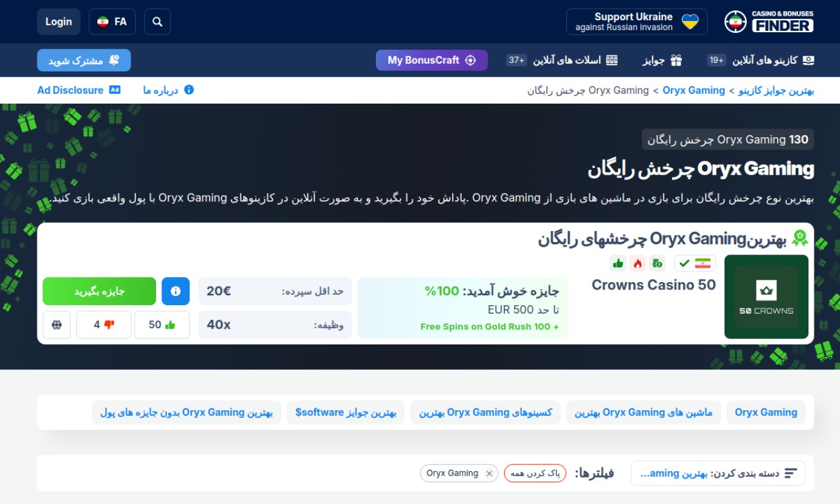Click the 37+ slots count badge
Screen dimensions: 840x504
[516, 60]
